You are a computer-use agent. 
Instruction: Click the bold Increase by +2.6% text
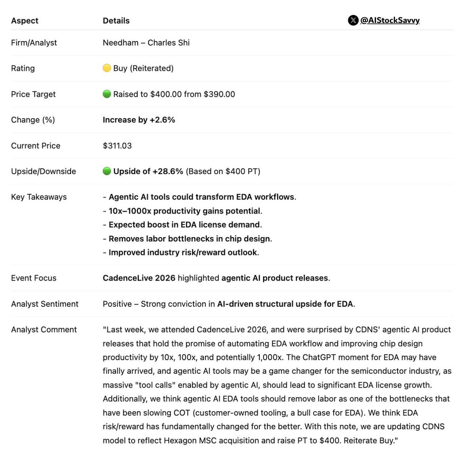(139, 120)
